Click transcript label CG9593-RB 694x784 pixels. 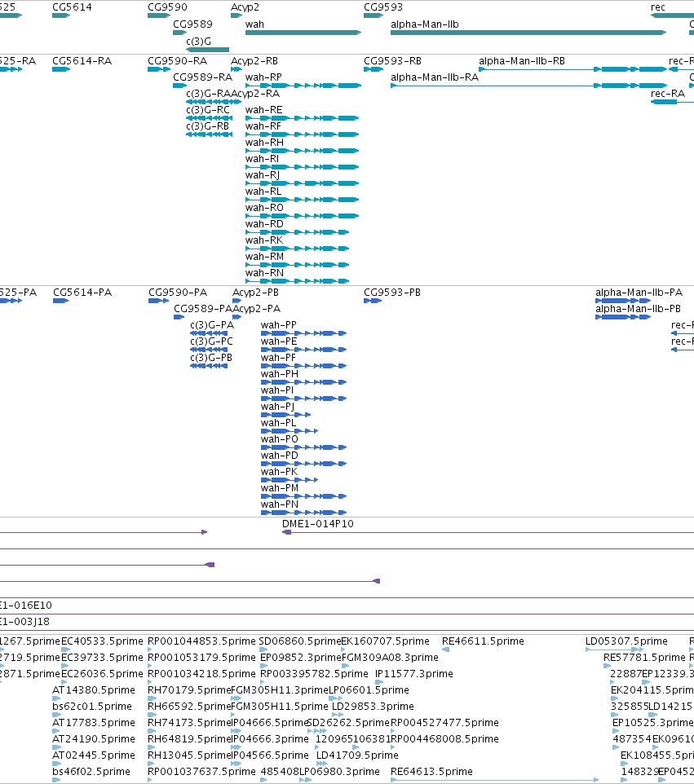pos(392,61)
